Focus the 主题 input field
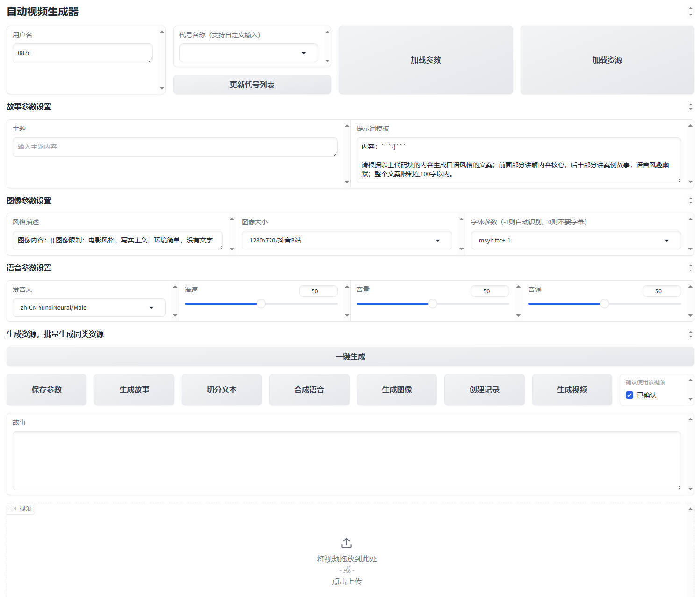The height and width of the screenshot is (597, 700). 175,147
